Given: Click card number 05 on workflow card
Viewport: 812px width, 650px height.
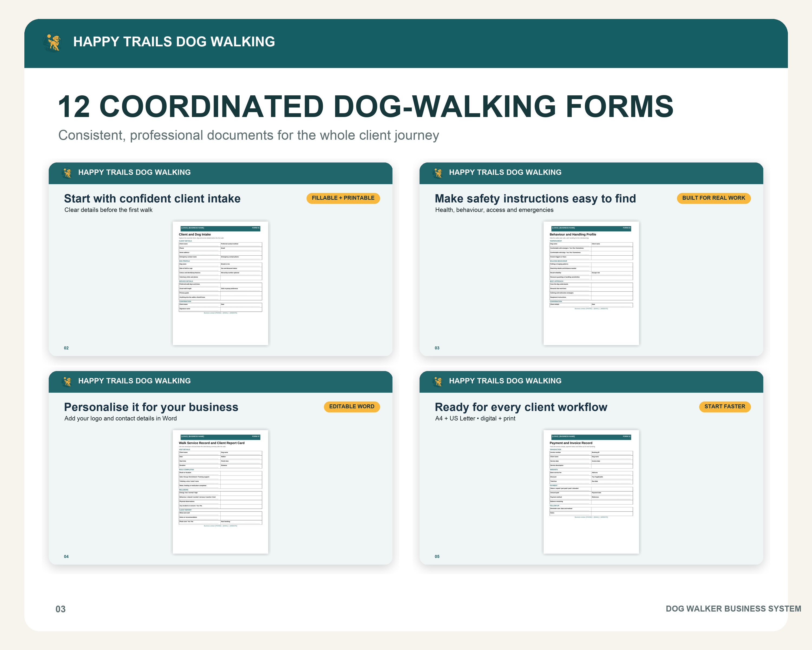Looking at the screenshot, I should [437, 557].
